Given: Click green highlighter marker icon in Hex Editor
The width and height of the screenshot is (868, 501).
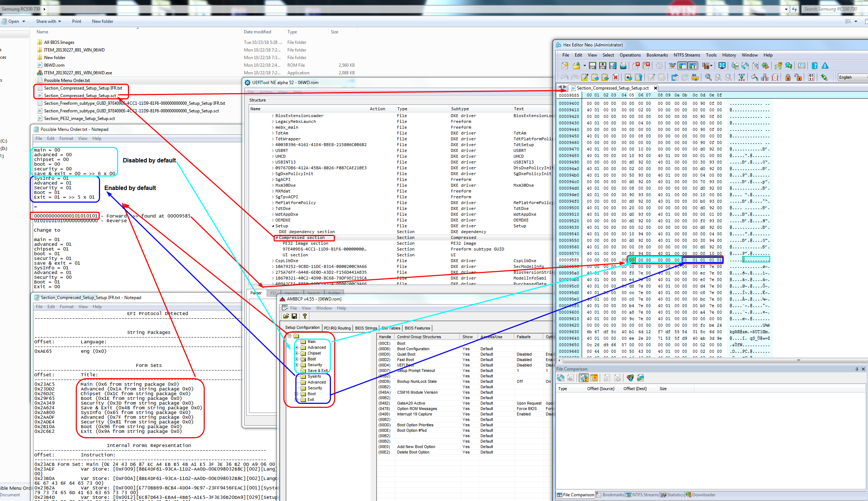Looking at the screenshot, I should [x=824, y=77].
